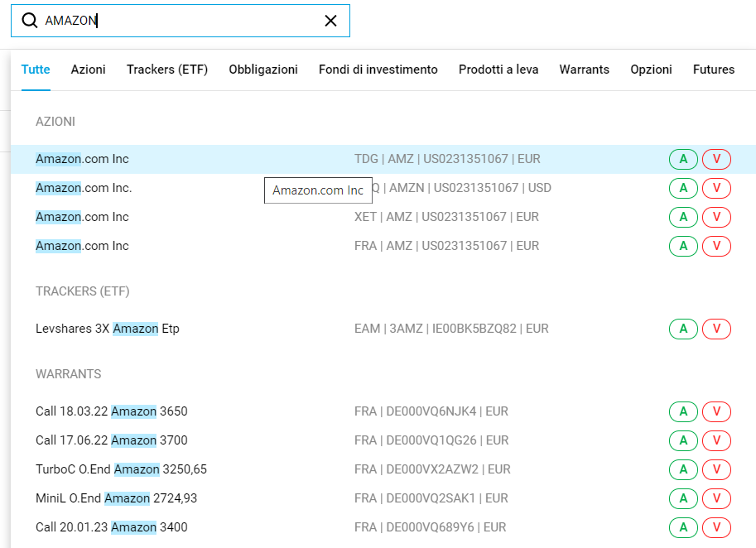The image size is (756, 548).
Task: Click red V button for MiniL O.End Amazon
Action: [716, 498]
